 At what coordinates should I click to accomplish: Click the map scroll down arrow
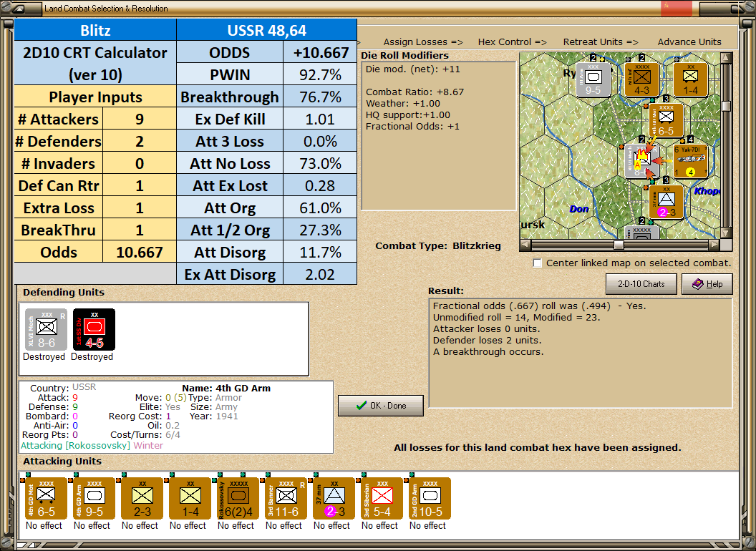click(x=726, y=233)
